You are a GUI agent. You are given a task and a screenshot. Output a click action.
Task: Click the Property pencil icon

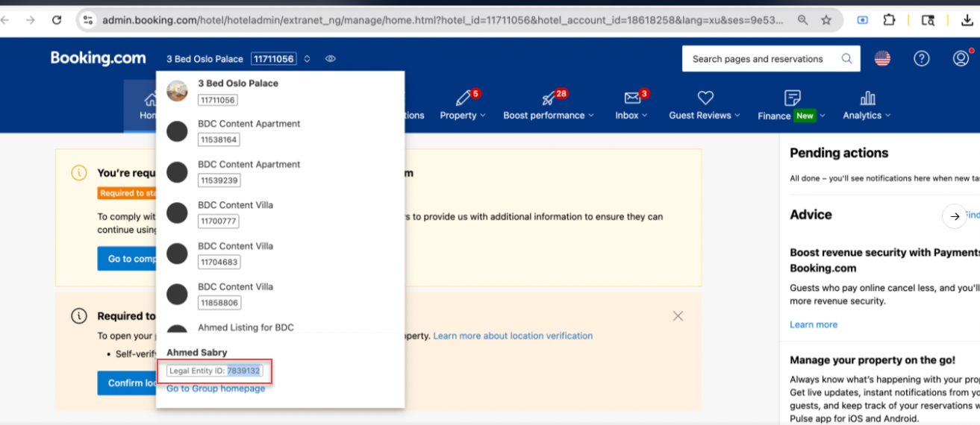463,98
